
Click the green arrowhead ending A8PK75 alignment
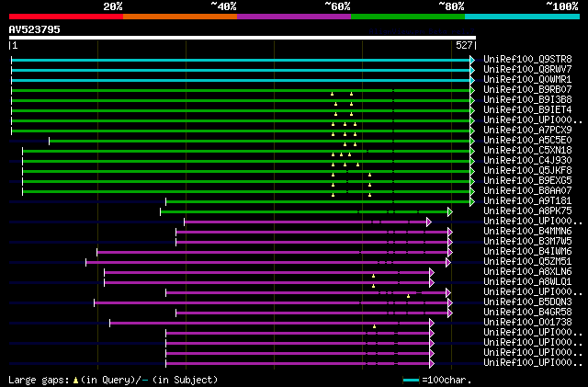coord(450,212)
